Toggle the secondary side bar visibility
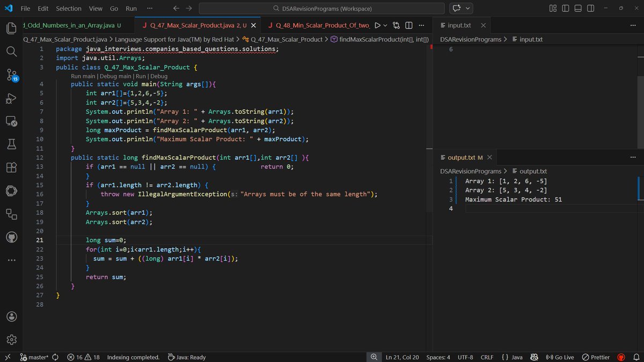644x362 pixels. [x=590, y=9]
